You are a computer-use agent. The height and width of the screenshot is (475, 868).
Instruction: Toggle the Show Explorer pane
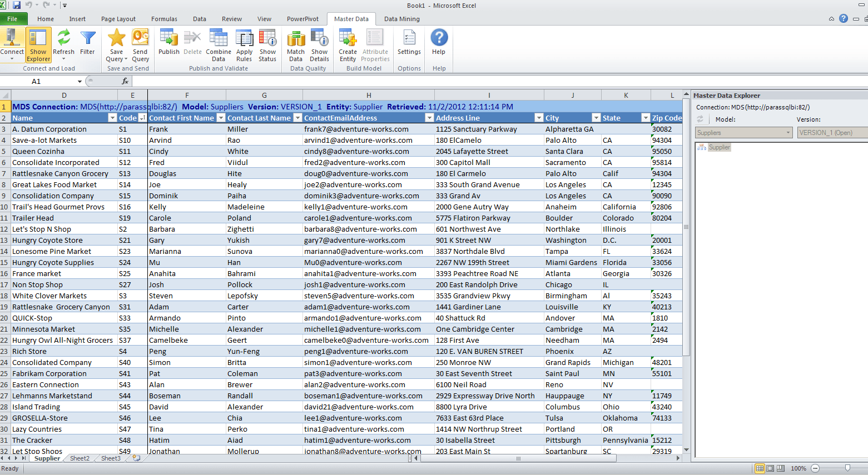coord(38,44)
